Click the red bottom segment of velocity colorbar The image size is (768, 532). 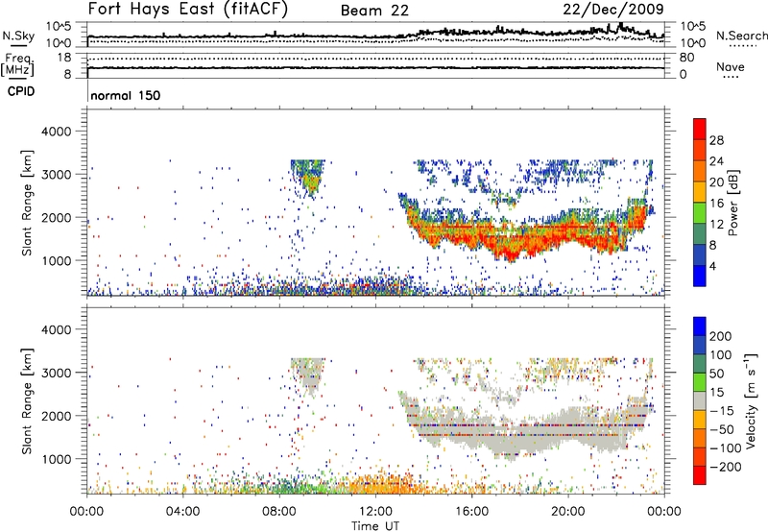[700, 475]
